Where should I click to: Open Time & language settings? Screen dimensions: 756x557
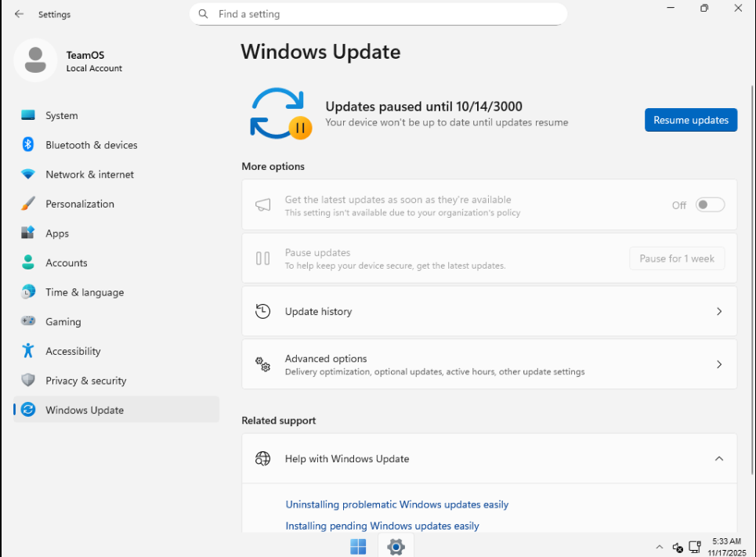coord(116,291)
